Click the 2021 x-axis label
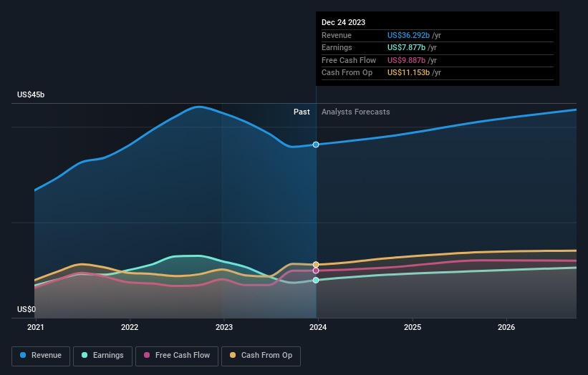The image size is (588, 375). click(x=36, y=328)
